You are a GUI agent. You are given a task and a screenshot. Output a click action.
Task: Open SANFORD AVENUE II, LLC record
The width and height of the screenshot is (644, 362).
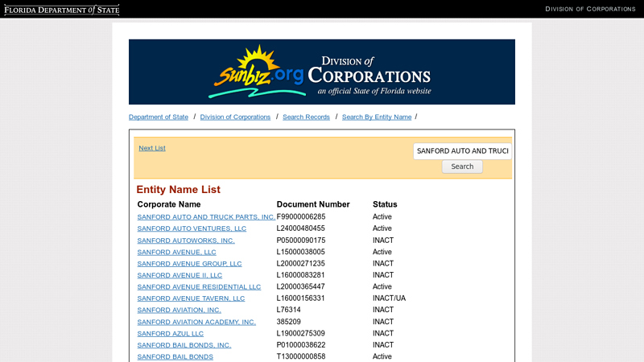[x=180, y=275]
